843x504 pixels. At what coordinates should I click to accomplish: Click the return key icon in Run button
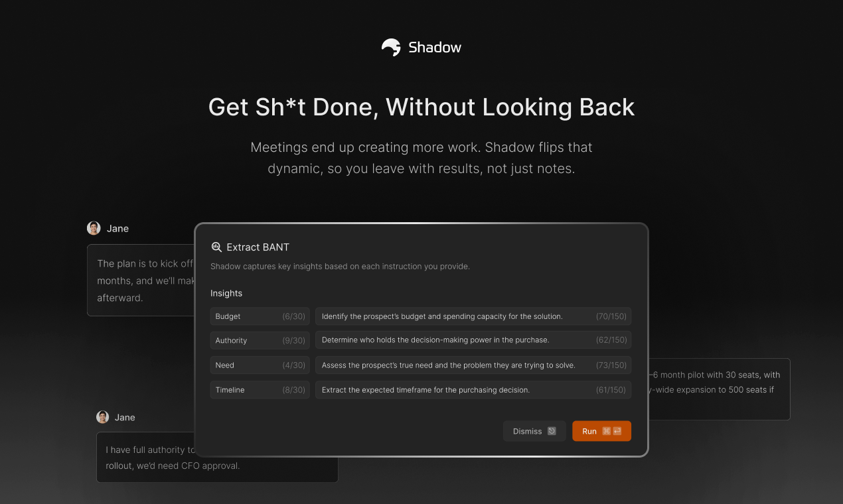coord(617,431)
